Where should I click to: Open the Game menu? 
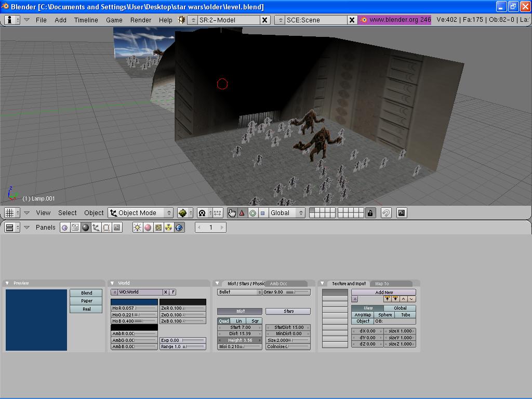point(114,20)
